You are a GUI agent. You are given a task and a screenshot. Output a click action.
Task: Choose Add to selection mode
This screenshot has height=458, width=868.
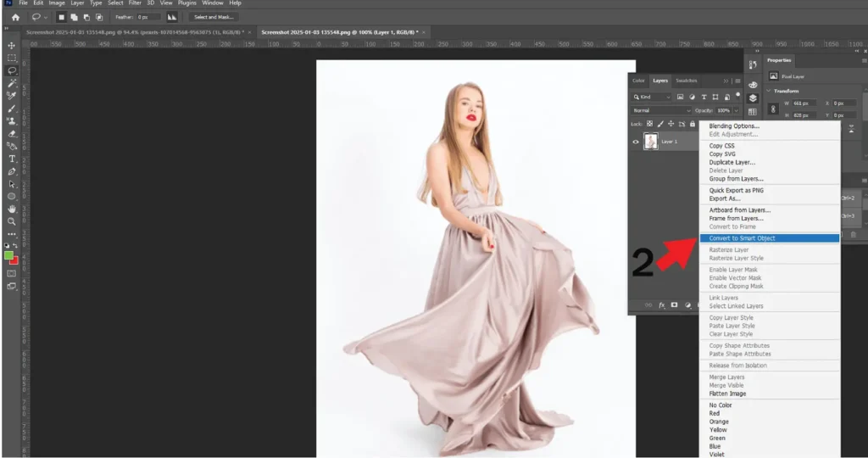[x=74, y=17]
